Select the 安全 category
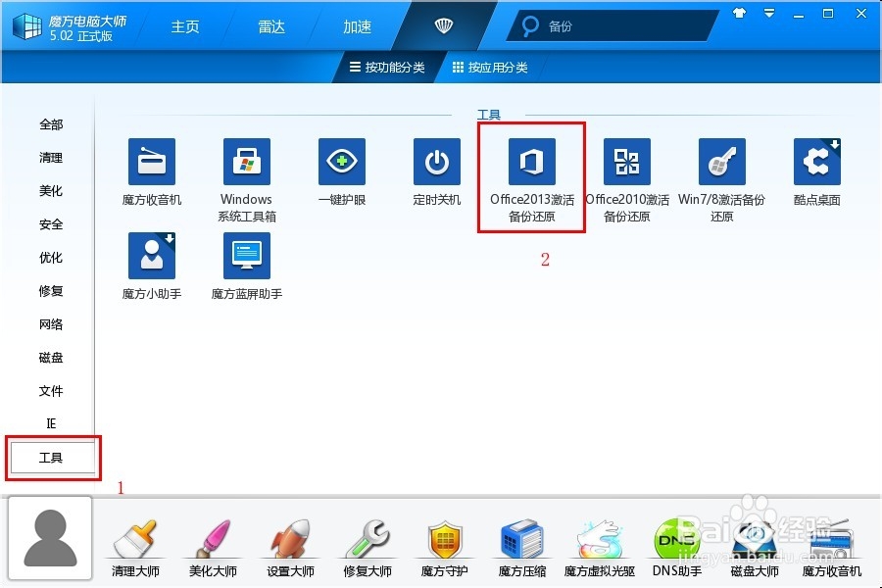Viewport: 882px width, 588px height. (x=51, y=224)
